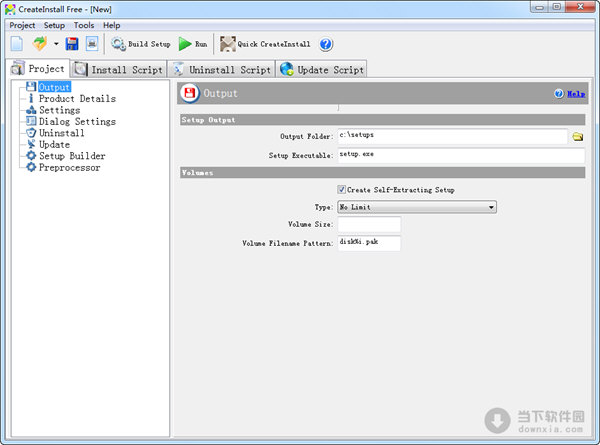
Task: Click the Uninstall Script tab icon
Action: [178, 69]
